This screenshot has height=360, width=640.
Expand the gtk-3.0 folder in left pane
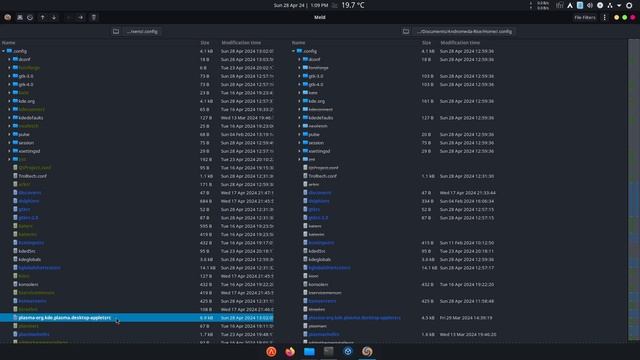click(9, 76)
